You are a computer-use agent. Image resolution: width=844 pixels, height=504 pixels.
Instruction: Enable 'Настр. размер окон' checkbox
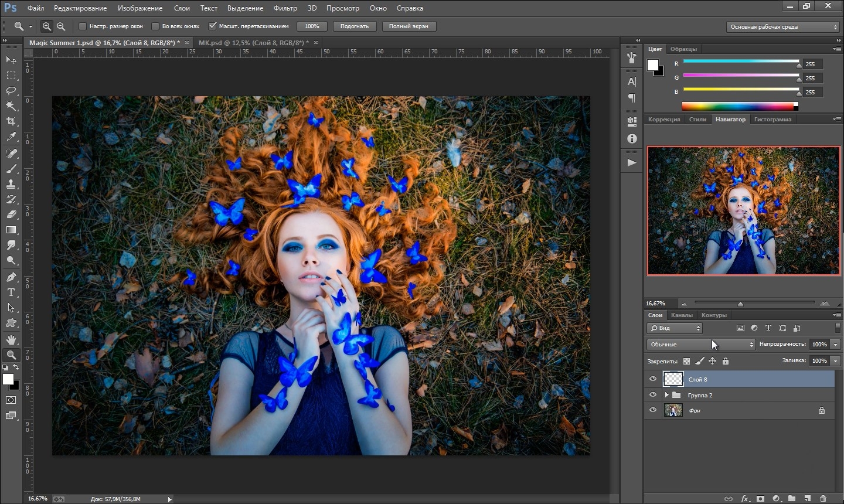click(x=83, y=26)
